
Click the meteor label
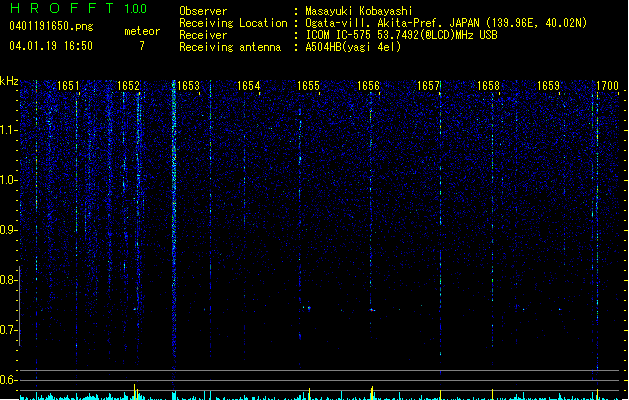coord(142,31)
